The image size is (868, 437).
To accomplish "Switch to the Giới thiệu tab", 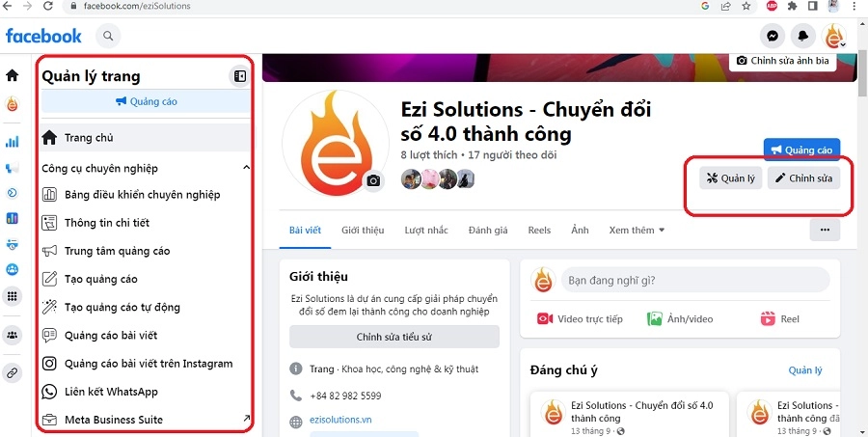I will tap(363, 230).
